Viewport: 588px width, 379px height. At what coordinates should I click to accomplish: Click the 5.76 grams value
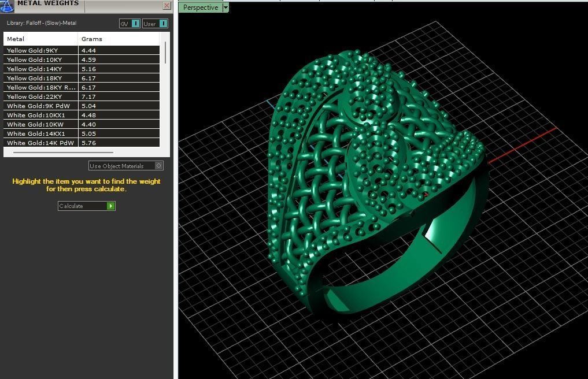coord(89,143)
